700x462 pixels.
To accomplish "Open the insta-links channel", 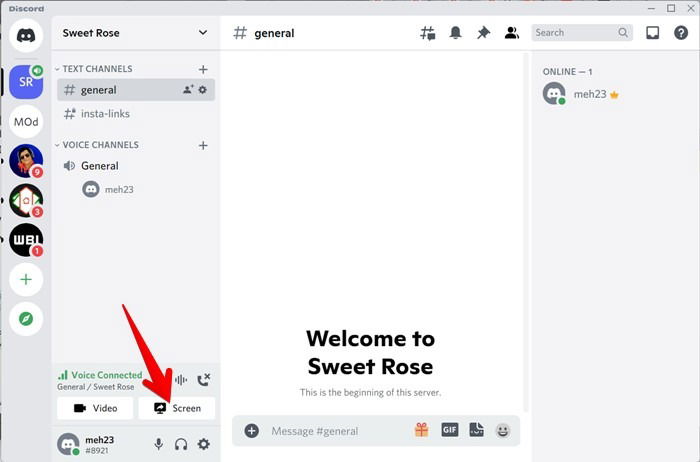I will 136,113.
